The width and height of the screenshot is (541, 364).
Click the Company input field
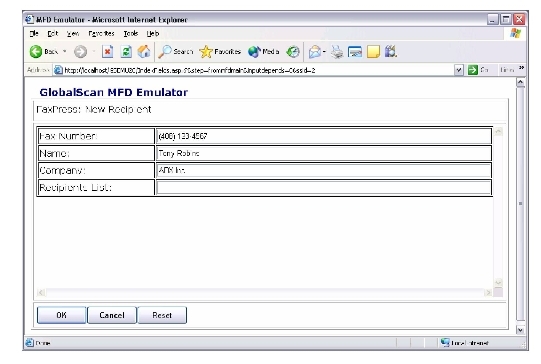click(324, 170)
